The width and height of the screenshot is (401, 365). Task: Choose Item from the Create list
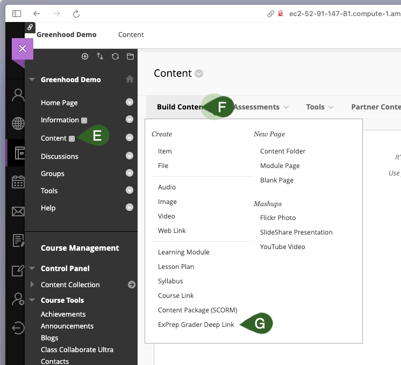tap(165, 151)
